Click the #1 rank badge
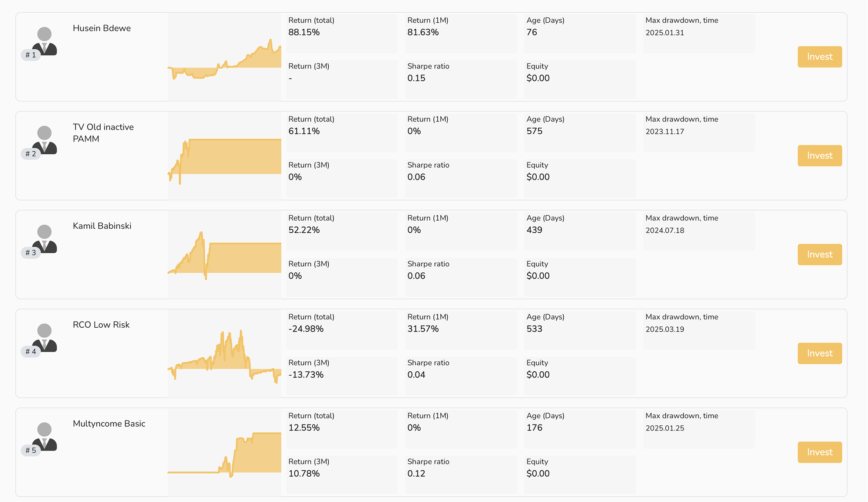The height and width of the screenshot is (502, 868). pos(31,55)
